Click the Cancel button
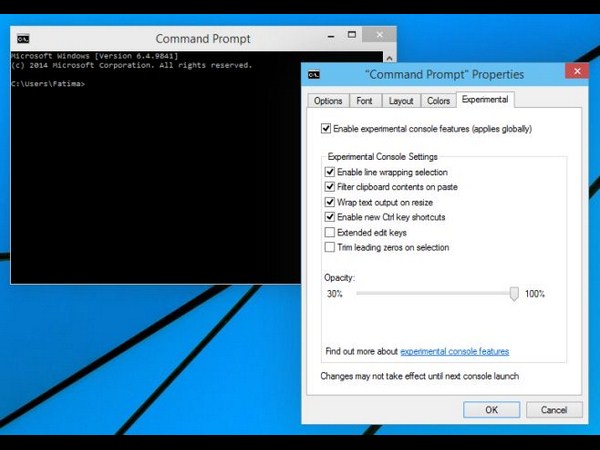The height and width of the screenshot is (450, 600). point(553,410)
